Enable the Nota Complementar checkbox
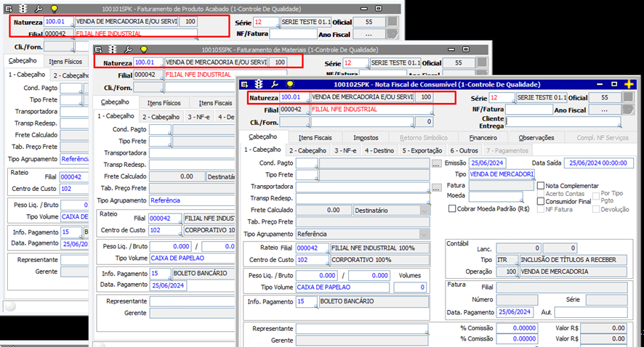 tap(541, 186)
